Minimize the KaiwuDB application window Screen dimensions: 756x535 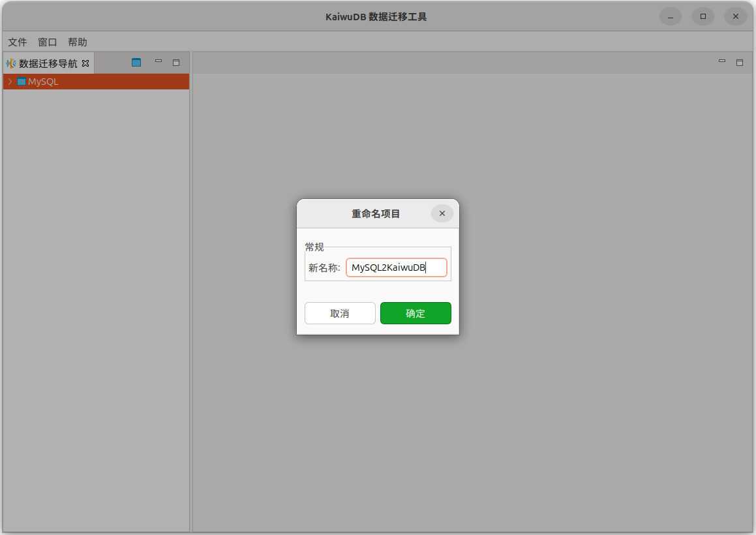pyautogui.click(x=671, y=16)
